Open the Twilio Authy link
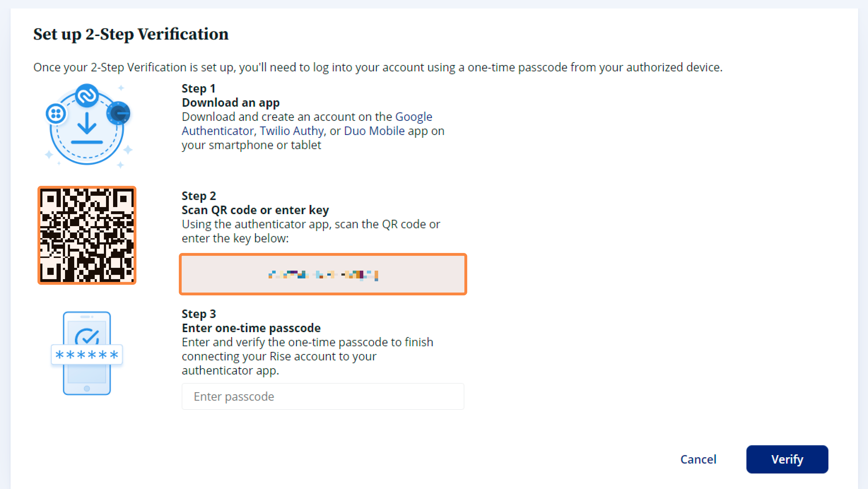 tap(292, 131)
